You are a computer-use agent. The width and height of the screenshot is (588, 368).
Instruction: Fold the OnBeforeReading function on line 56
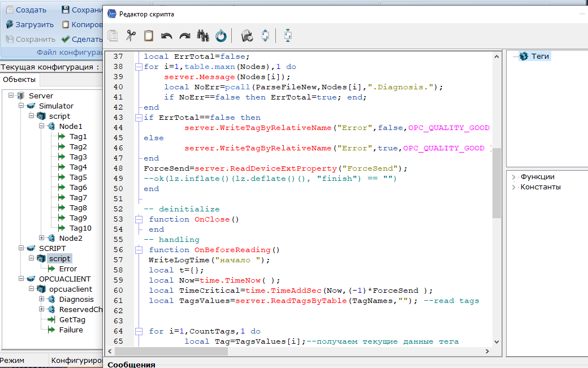pyautogui.click(x=139, y=250)
